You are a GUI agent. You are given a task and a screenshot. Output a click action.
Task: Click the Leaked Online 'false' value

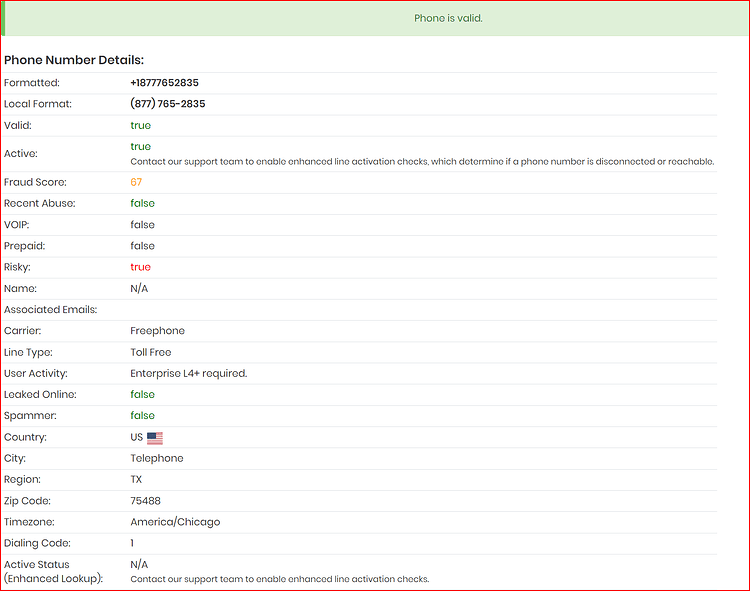(143, 394)
